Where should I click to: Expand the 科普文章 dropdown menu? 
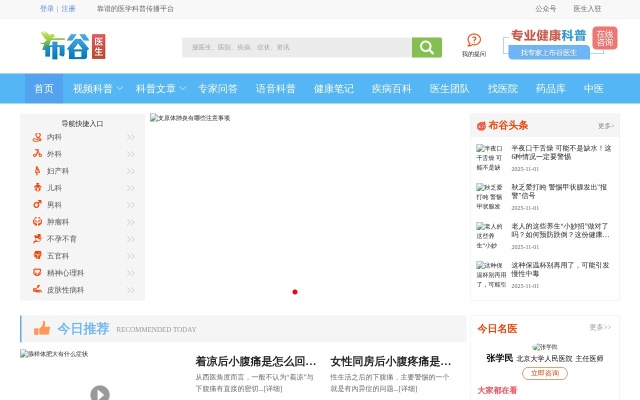click(183, 88)
